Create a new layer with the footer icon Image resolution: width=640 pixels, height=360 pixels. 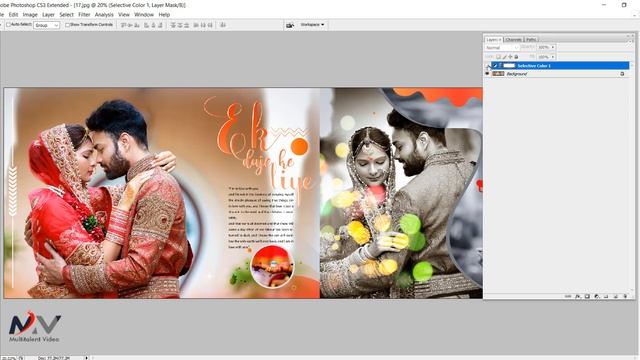[616, 296]
